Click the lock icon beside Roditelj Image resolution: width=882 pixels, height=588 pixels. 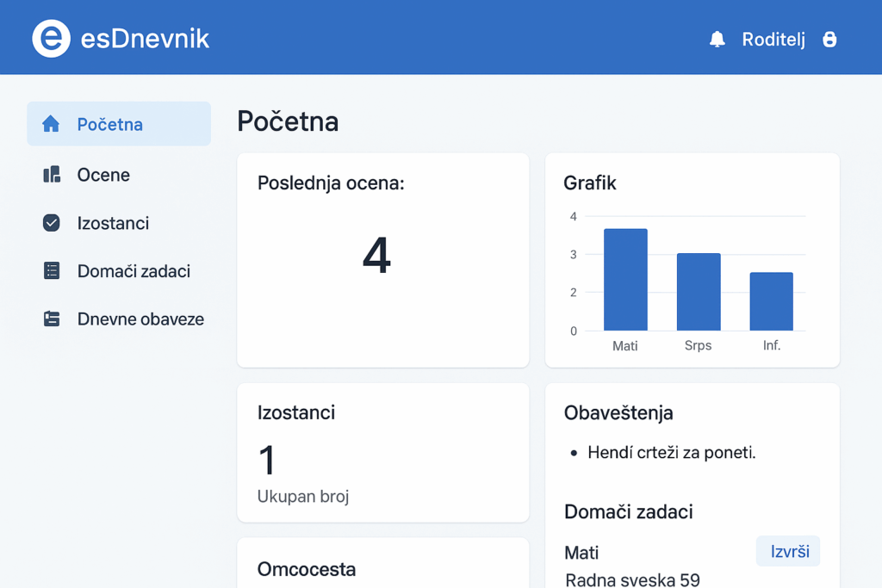coord(829,40)
